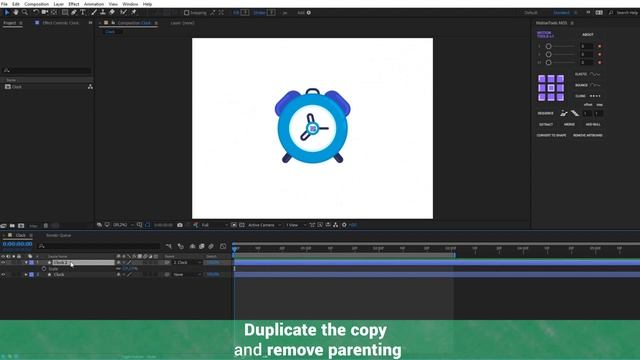Select the Selection arrow tool
The image size is (640, 360).
[7, 13]
